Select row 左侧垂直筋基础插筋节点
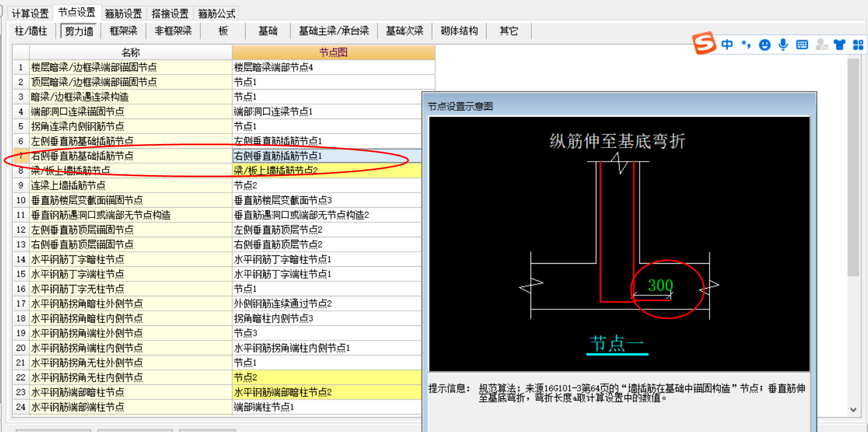868x432 pixels. tap(131, 141)
